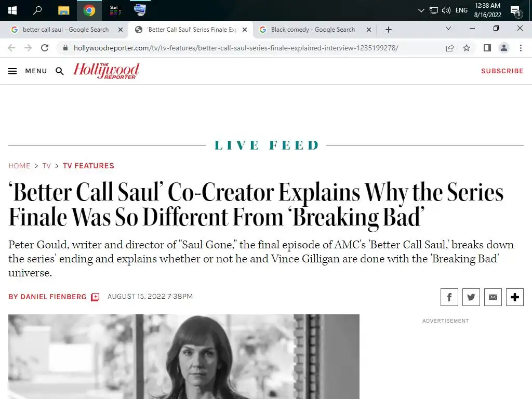Image resolution: width=532 pixels, height=399 pixels.
Task: Open the article's lead photo
Action: click(184, 356)
